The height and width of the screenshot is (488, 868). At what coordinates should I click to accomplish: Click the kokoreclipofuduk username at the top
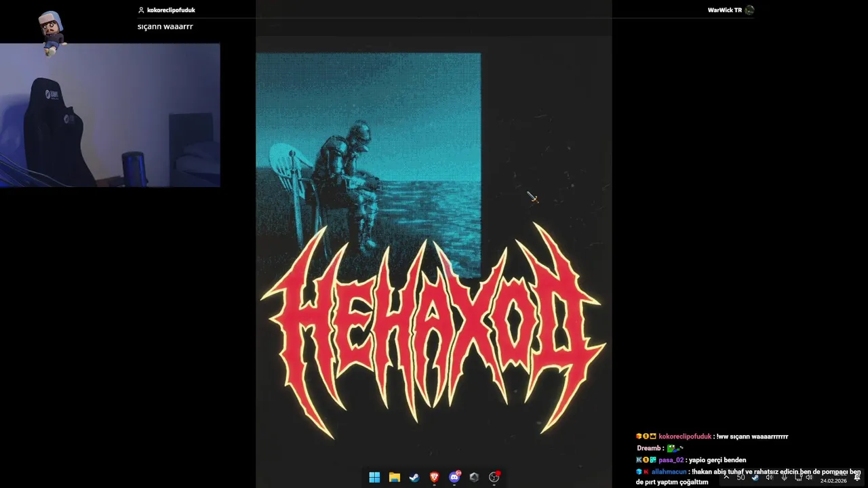pos(171,10)
